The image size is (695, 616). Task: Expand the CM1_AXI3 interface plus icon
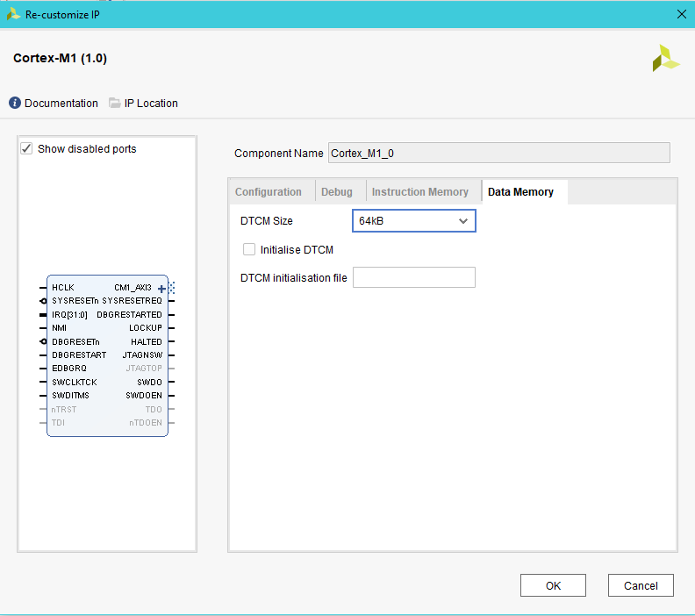click(161, 289)
